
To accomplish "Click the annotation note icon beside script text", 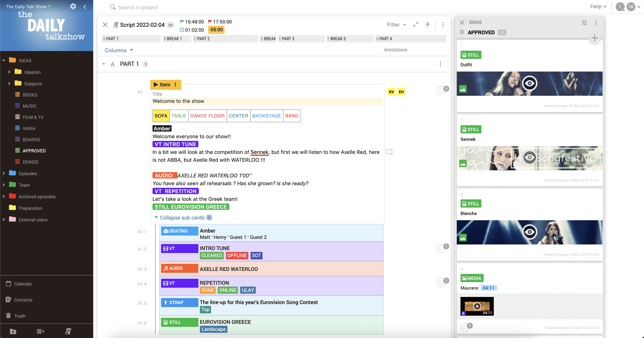I will point(389,152).
